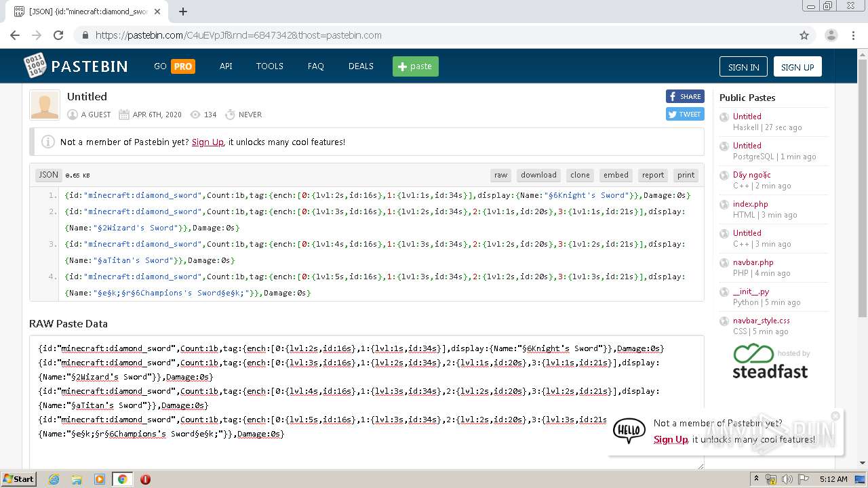Open the Dãy ngoặc public paste
Screen dimensions: 868x488
[x=751, y=175]
